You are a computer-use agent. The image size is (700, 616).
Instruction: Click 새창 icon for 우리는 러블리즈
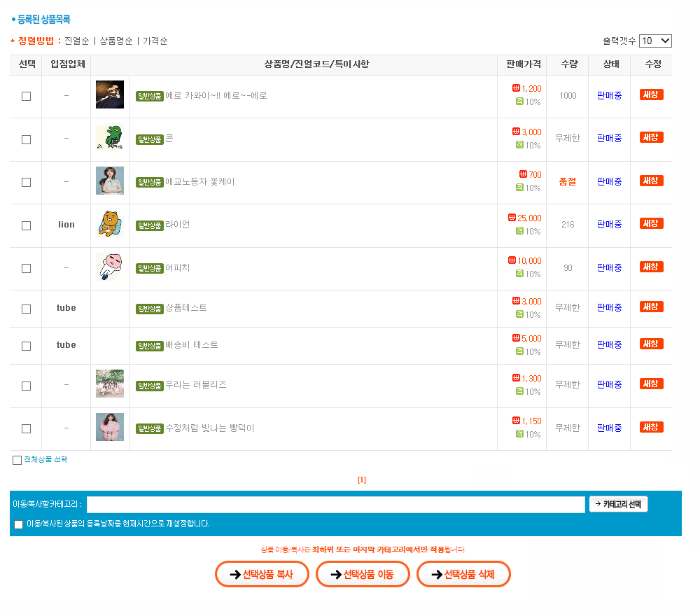(x=651, y=384)
